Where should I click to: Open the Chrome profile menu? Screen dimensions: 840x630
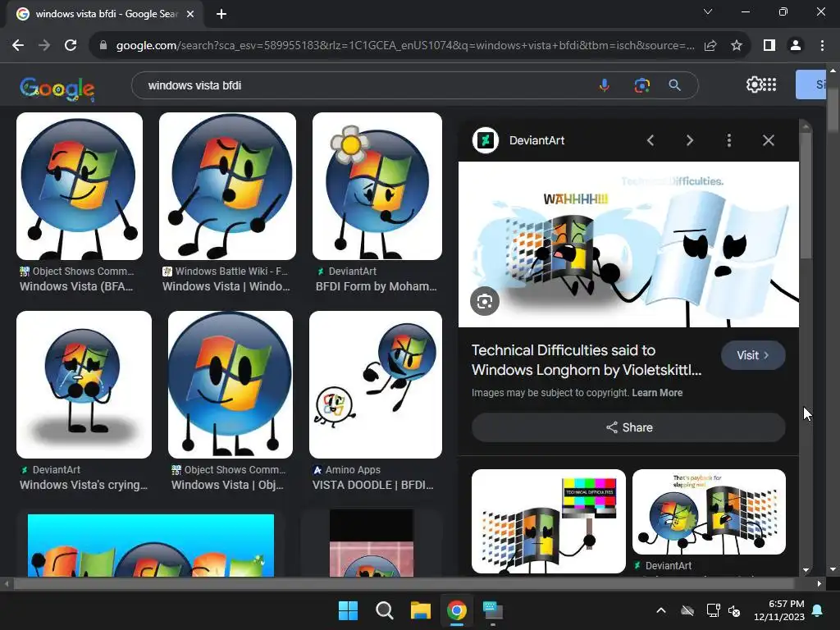tap(796, 46)
